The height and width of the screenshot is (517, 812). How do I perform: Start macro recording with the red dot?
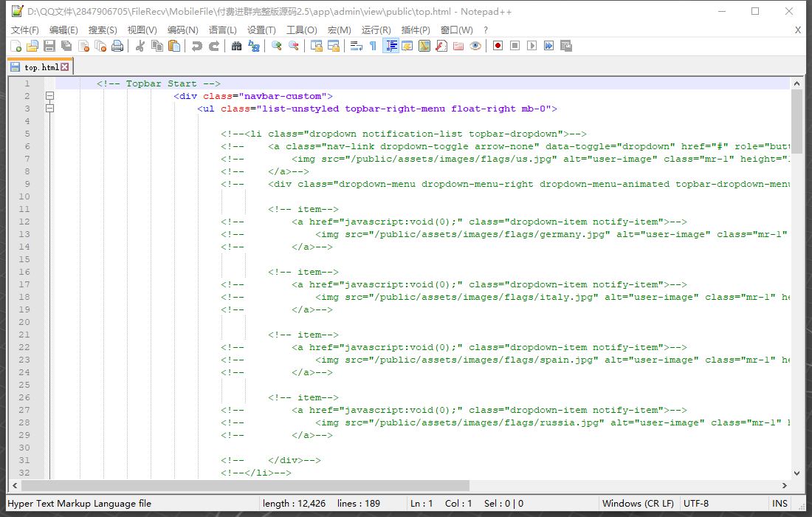tap(498, 46)
